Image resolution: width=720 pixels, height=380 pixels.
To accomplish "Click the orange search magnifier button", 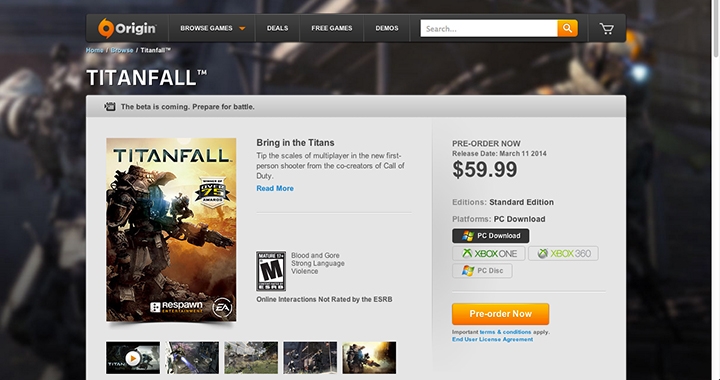I will coord(568,28).
